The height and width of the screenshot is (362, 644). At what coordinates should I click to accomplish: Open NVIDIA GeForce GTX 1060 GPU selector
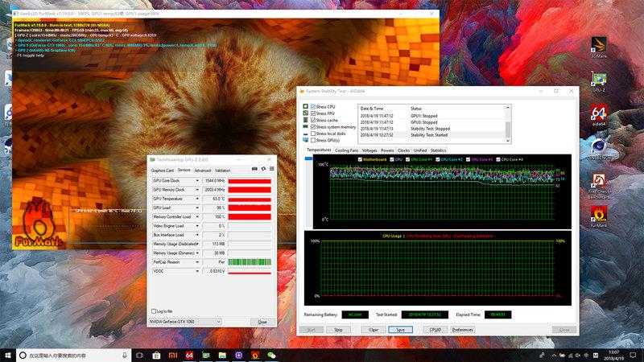pos(185,322)
